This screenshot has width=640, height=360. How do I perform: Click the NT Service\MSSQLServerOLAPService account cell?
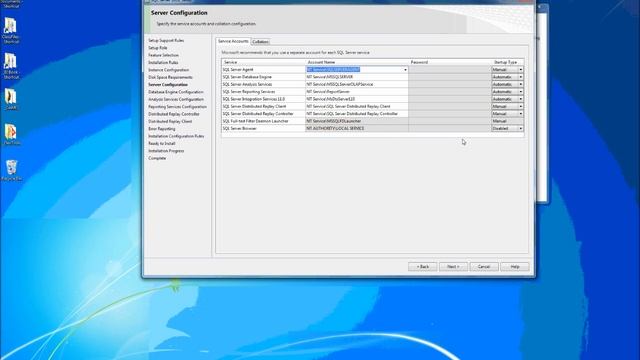[x=357, y=84]
